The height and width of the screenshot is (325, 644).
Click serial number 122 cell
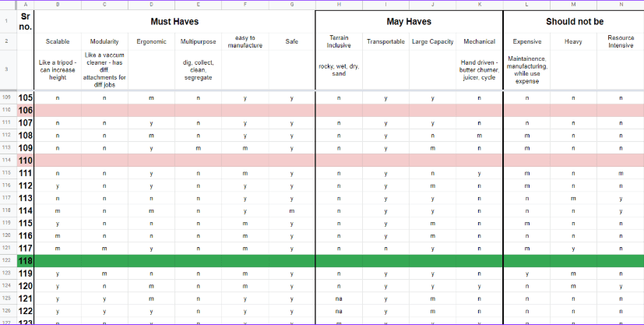click(x=26, y=311)
